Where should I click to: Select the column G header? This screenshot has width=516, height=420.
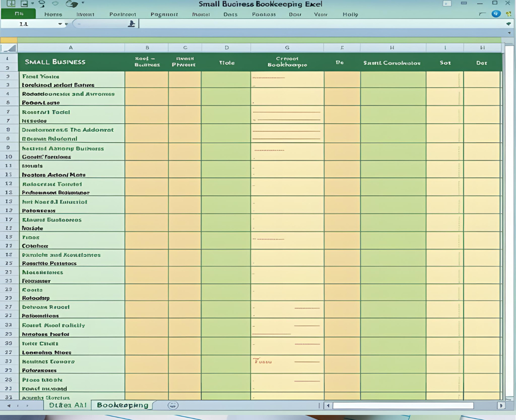(287, 48)
